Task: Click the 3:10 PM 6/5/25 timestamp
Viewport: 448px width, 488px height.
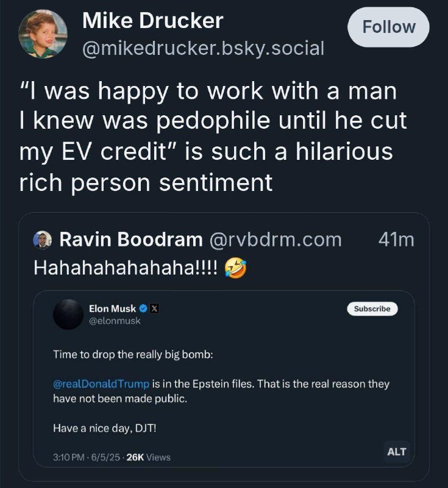Action: coord(87,457)
